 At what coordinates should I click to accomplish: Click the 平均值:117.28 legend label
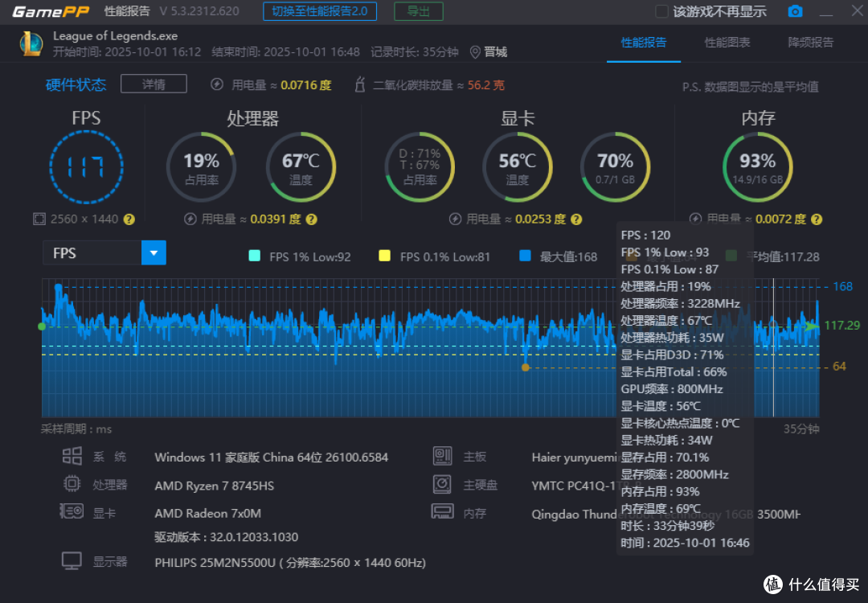coord(783,256)
